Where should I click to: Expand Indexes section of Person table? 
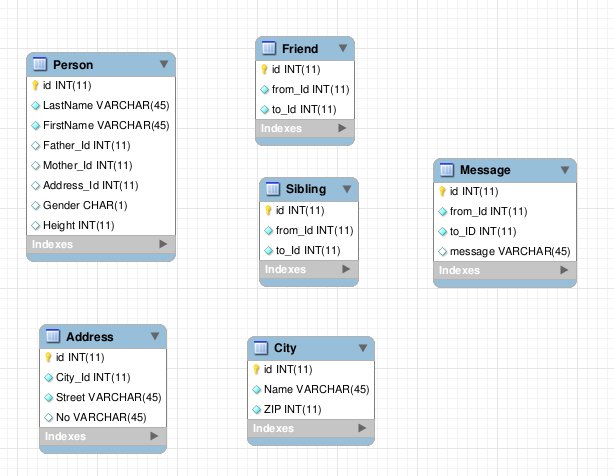tap(163, 244)
